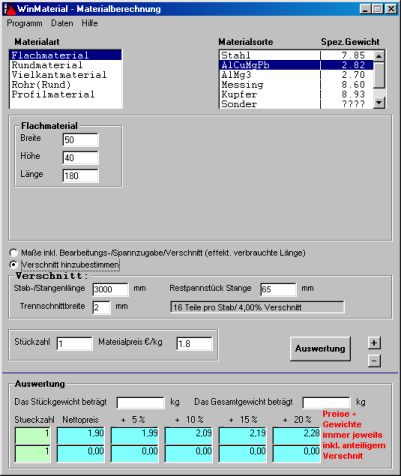This screenshot has width=401, height=476.
Task: Click the Auswertung button
Action: click(320, 349)
